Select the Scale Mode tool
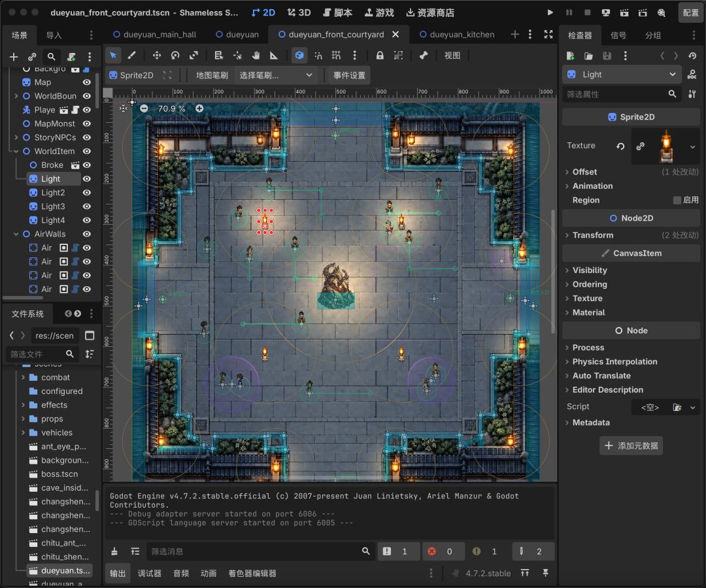 [193, 56]
